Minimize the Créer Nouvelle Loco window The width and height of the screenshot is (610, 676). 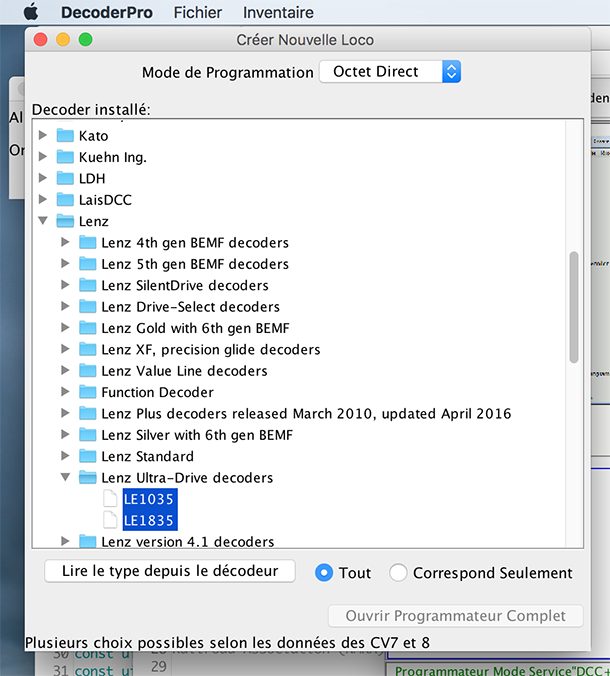[63, 39]
